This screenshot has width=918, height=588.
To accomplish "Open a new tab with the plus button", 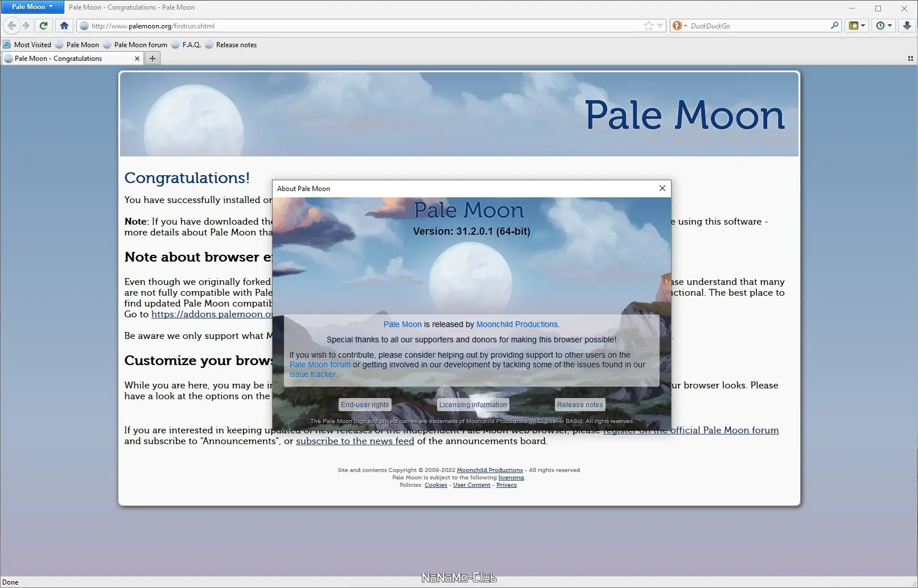I will tap(152, 58).
